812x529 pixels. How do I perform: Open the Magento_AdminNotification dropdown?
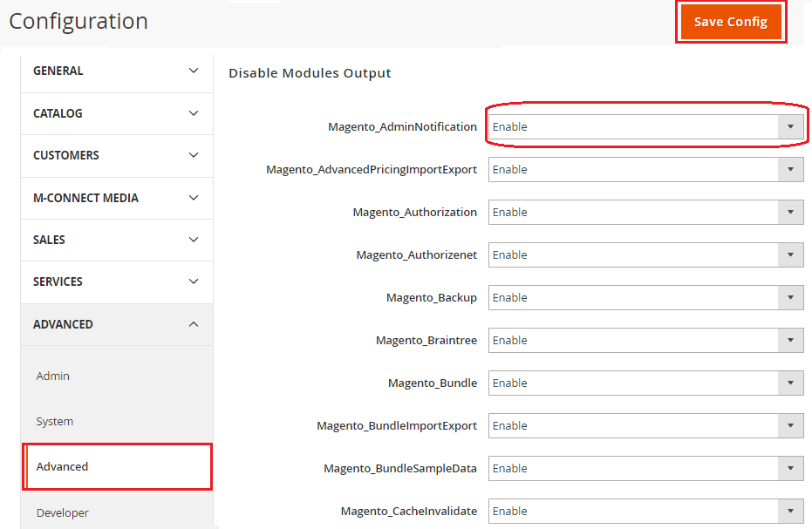click(645, 127)
